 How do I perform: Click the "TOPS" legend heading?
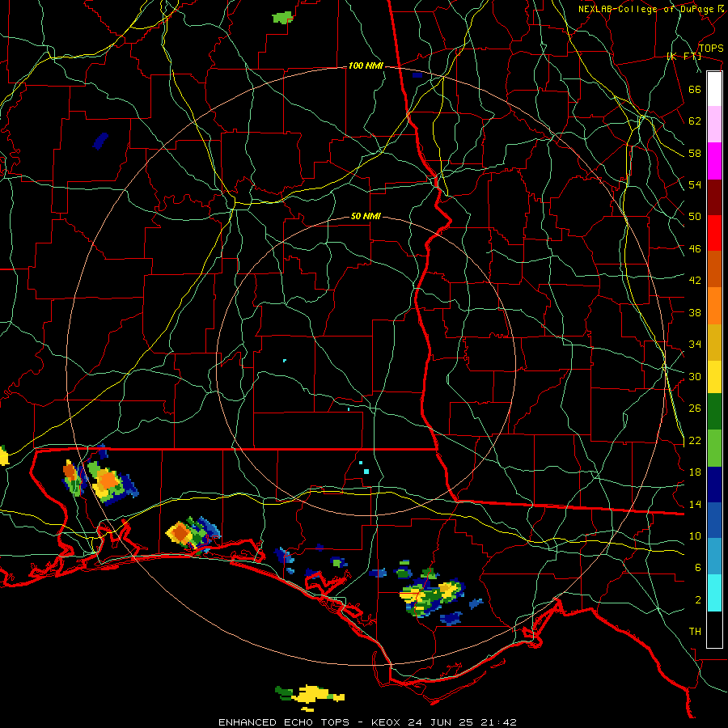point(711,49)
